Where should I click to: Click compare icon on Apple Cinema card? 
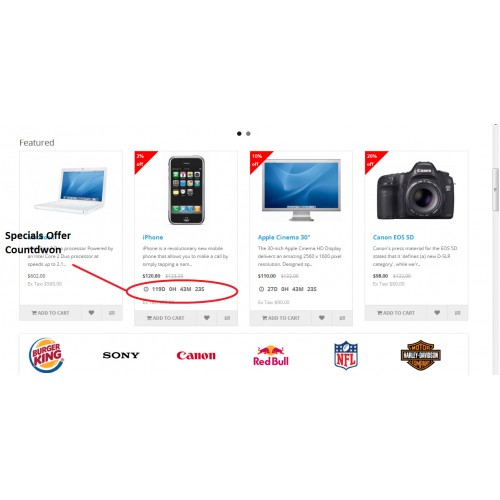coord(342,318)
